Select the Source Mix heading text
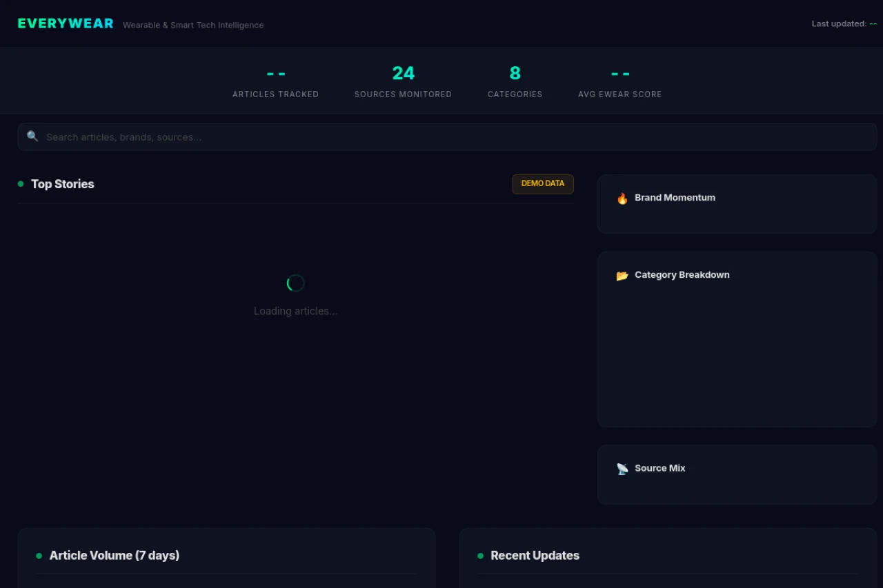 [x=659, y=468]
